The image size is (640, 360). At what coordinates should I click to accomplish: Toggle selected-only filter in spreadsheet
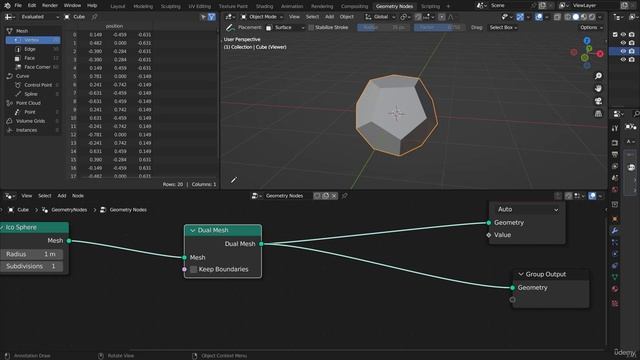203,17
